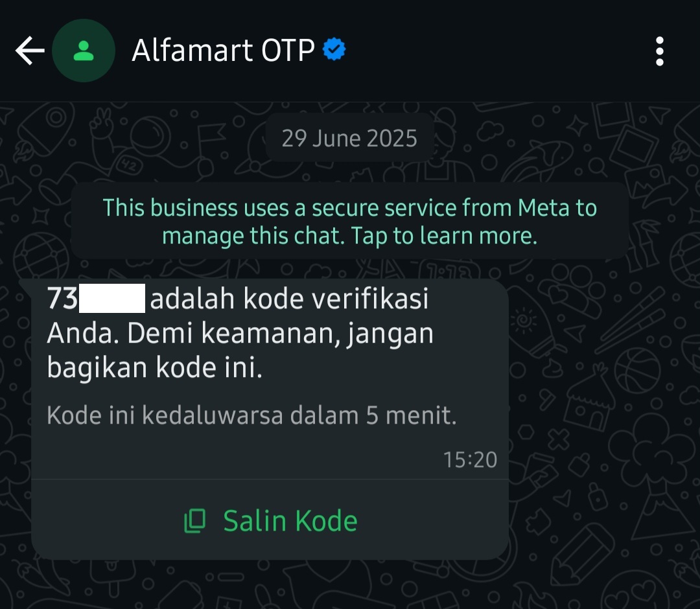700x609 pixels.
Task: Click 'Tap to learn more' text
Action: (444, 236)
